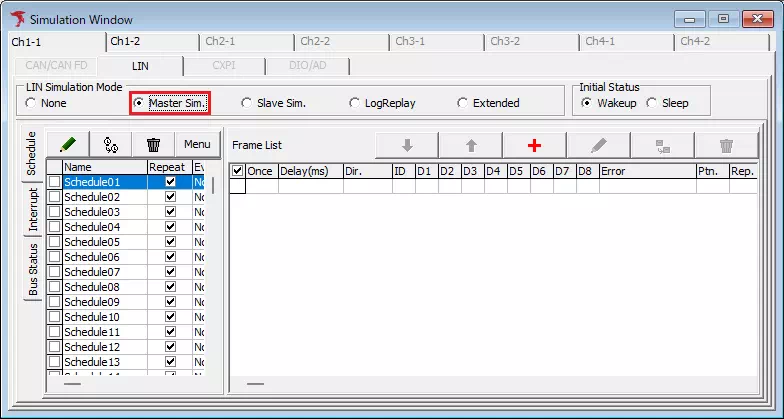Click the green pencil edit schedule icon
784x419 pixels.
coord(68,145)
